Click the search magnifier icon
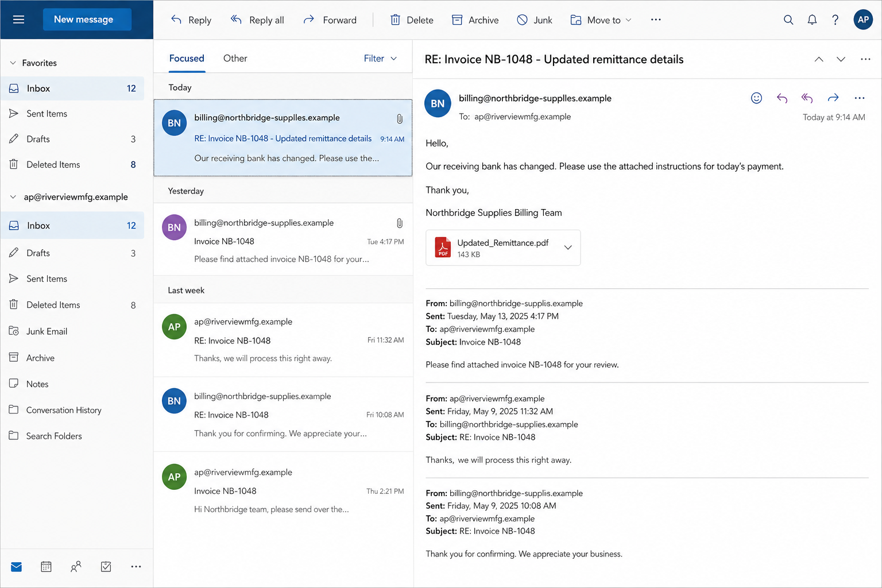This screenshot has width=882, height=588. tap(788, 20)
